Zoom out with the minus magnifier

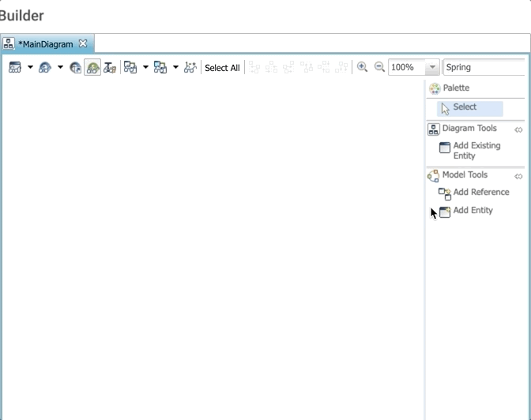[x=379, y=67]
